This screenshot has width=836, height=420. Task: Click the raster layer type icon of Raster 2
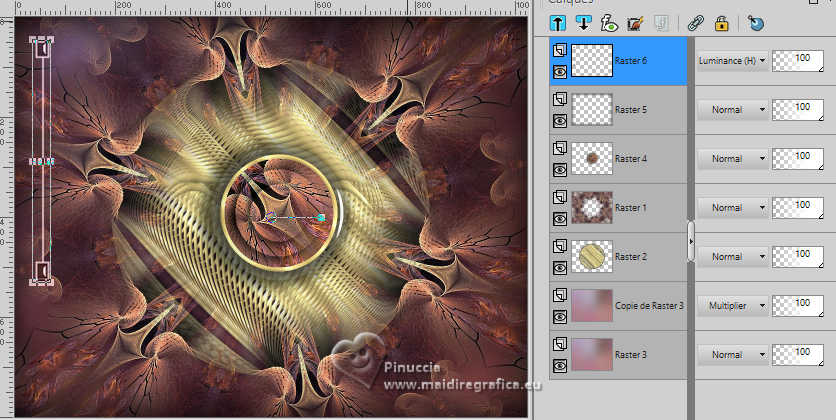tap(559, 247)
